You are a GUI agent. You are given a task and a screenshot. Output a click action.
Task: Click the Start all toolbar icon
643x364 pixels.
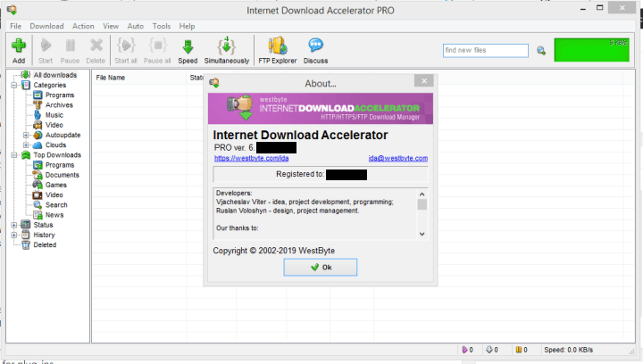[126, 50]
